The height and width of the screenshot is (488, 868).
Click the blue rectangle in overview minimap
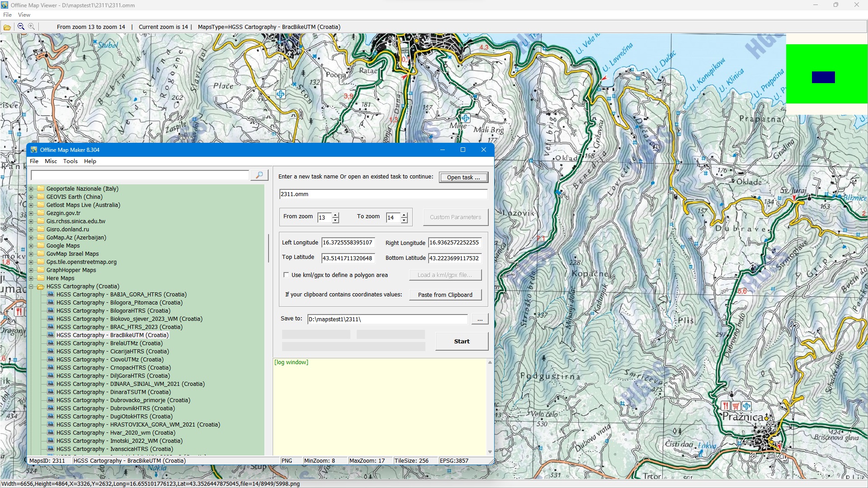coord(823,77)
